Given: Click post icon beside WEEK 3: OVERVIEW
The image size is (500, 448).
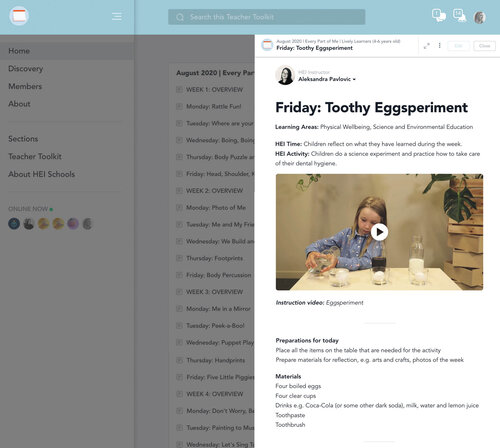Looking at the screenshot, I should coord(179,292).
